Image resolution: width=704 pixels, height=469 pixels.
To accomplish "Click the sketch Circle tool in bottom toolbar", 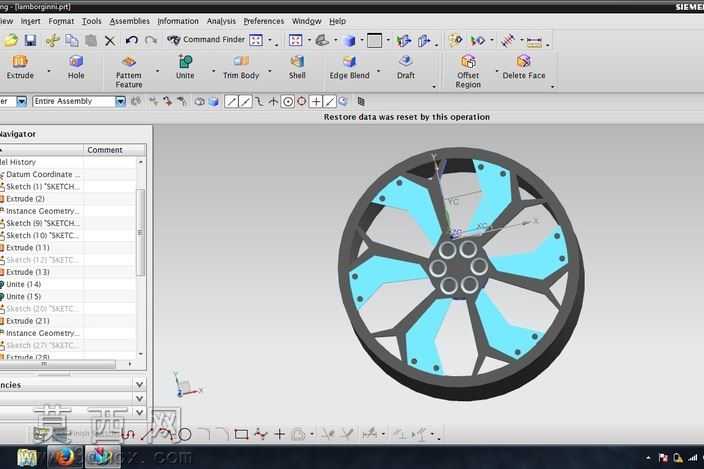I will click(x=185, y=434).
